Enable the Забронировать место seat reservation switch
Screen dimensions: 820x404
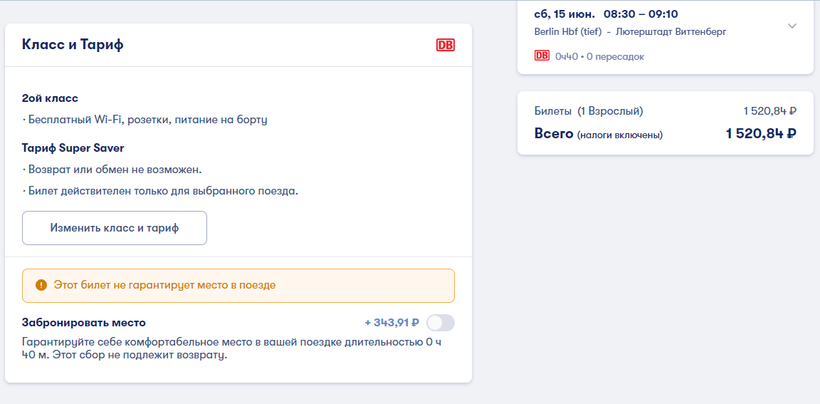point(440,323)
